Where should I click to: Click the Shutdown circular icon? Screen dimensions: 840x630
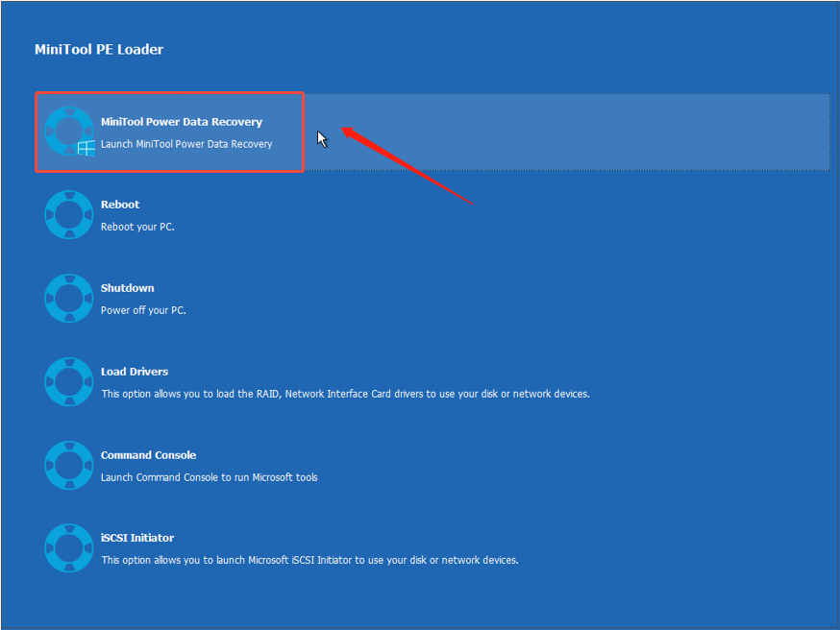(68, 298)
